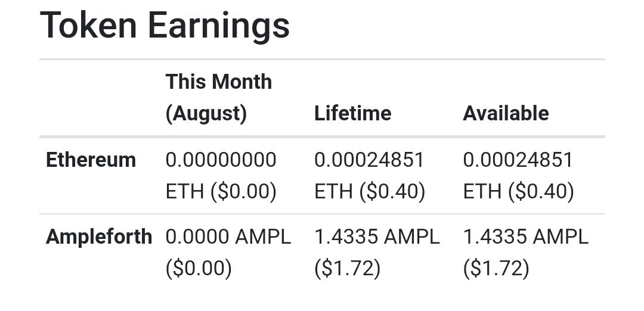644x311 pixels.
Task: Click the Lifetime column header
Action: pos(352,113)
